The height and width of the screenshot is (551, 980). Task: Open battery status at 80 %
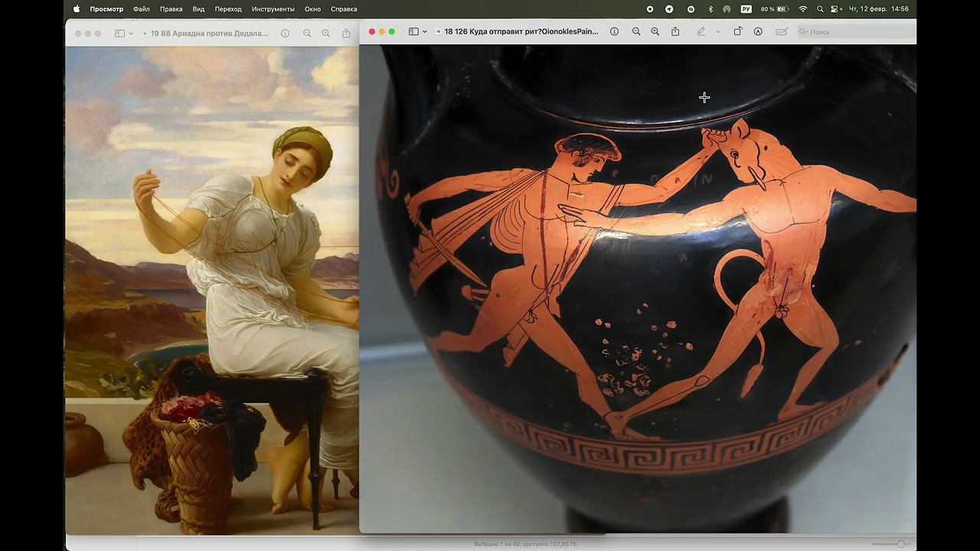pos(775,9)
